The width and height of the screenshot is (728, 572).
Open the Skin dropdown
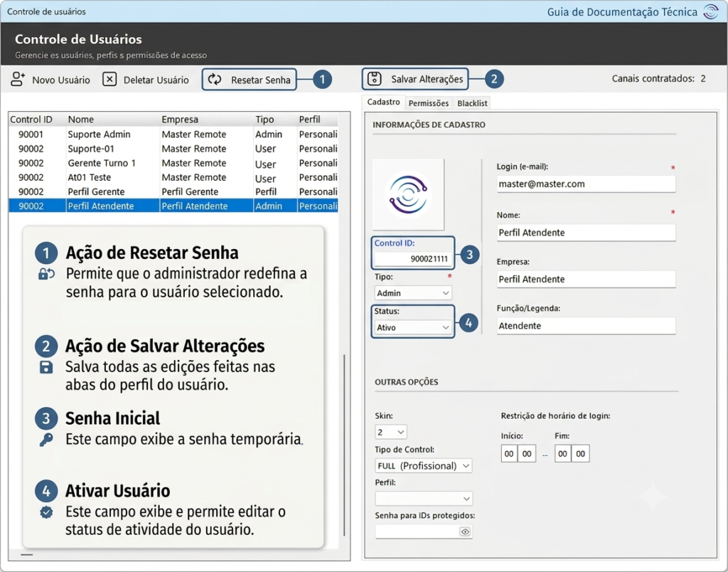391,432
